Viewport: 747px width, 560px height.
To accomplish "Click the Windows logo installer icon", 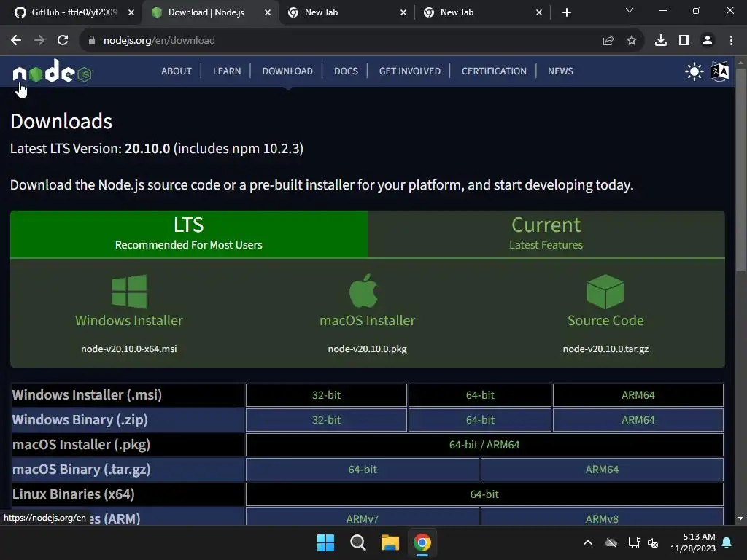I will [129, 292].
